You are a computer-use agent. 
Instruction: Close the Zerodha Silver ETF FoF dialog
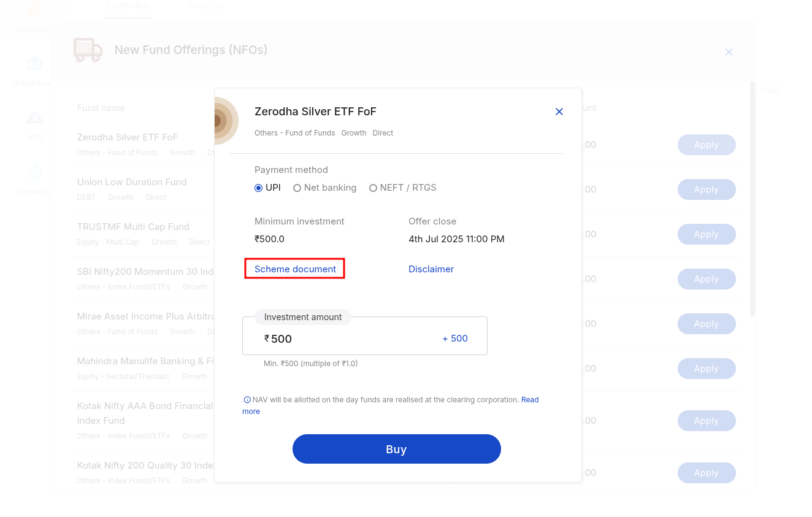click(559, 112)
